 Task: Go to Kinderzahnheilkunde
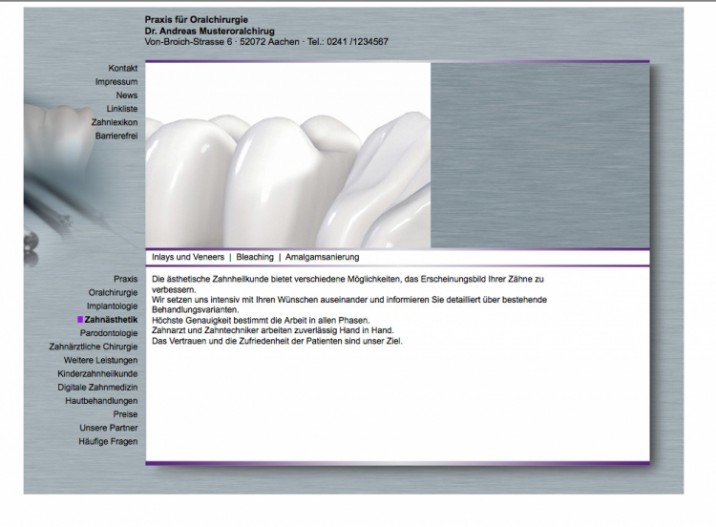pos(97,374)
